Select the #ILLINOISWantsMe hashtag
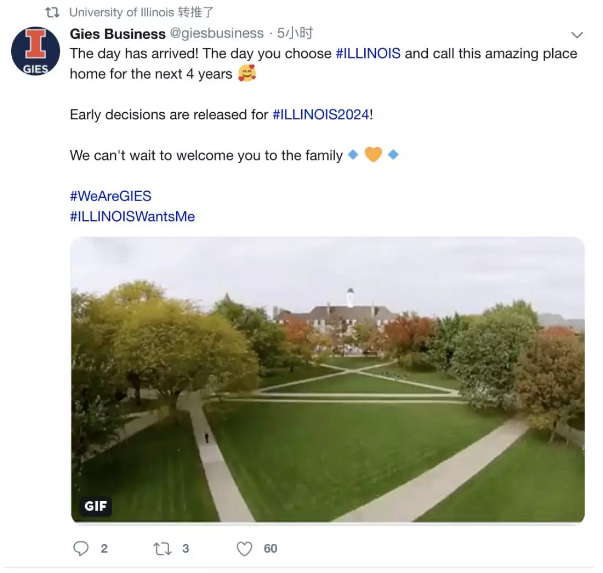Screen dimensions: 603x573 (132, 216)
